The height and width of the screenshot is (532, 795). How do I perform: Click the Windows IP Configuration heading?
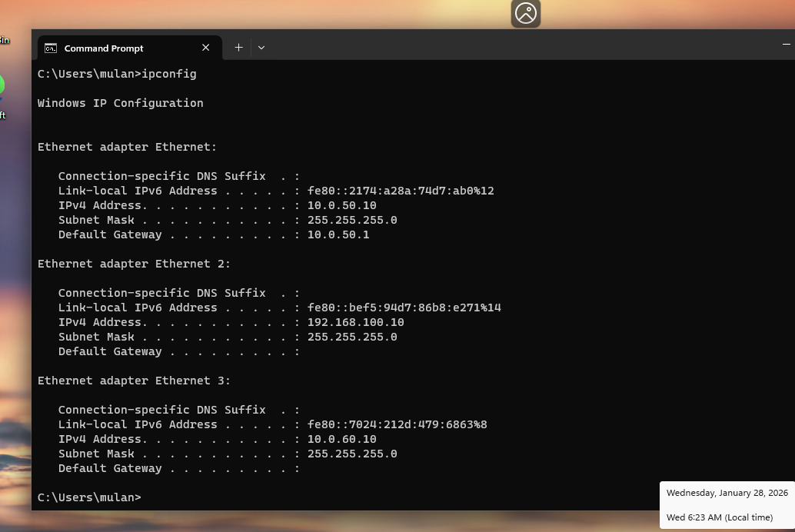(120, 103)
